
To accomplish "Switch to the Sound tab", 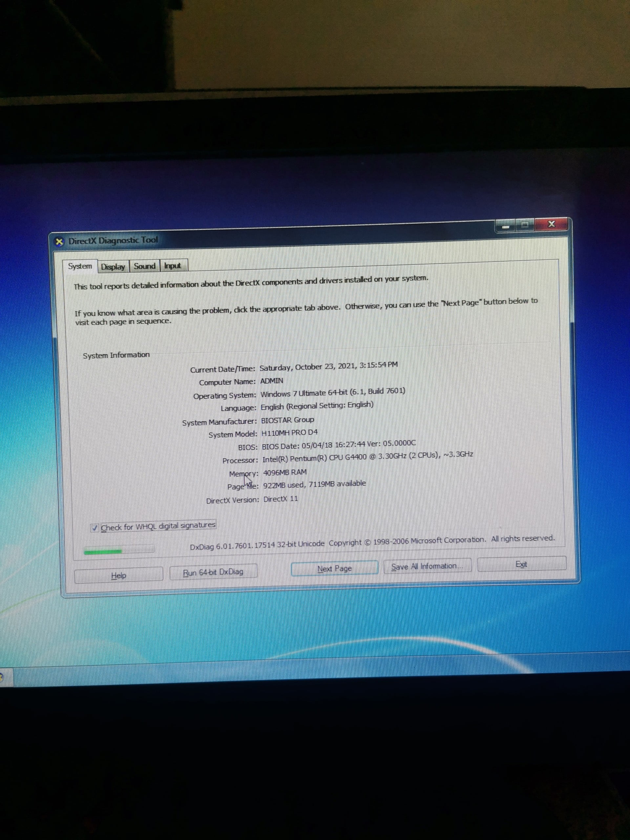I will click(145, 266).
